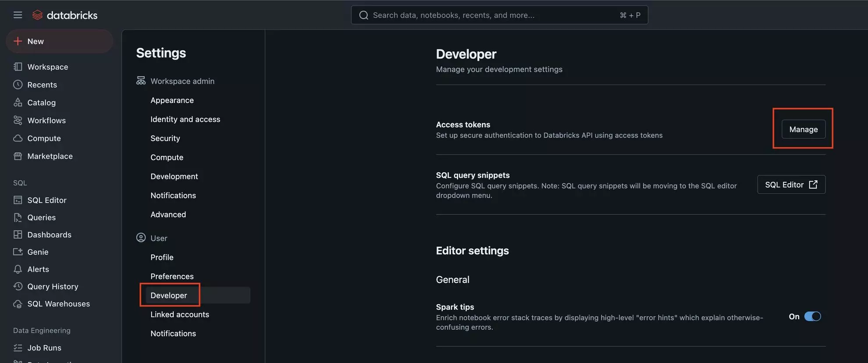The image size is (868, 363).
Task: Click the SQL Warehouses icon
Action: (x=18, y=304)
